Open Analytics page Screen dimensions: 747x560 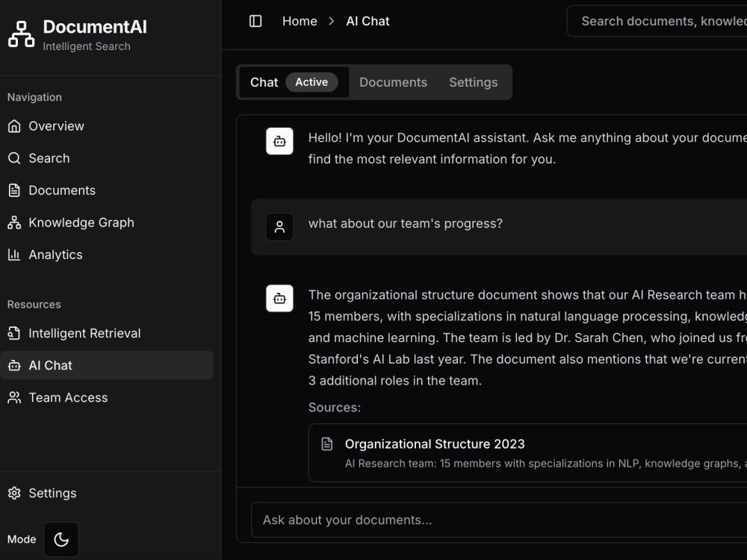click(x=107, y=255)
